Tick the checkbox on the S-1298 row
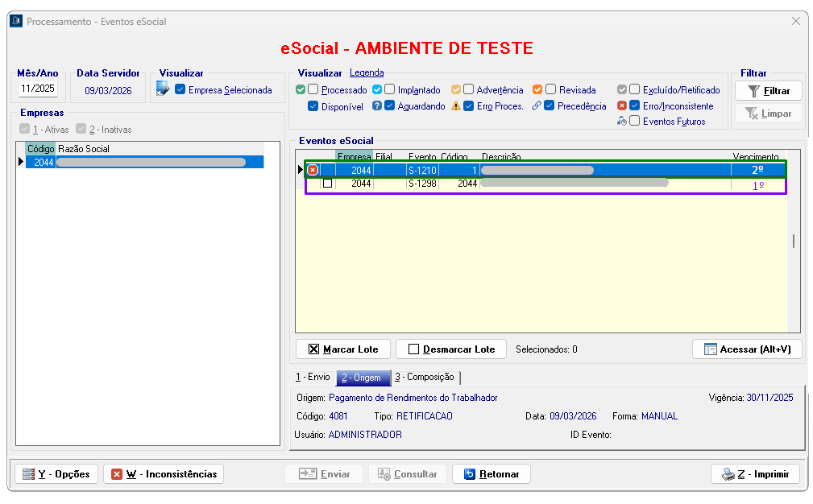Viewport: 813px width, 504px height. click(x=327, y=184)
